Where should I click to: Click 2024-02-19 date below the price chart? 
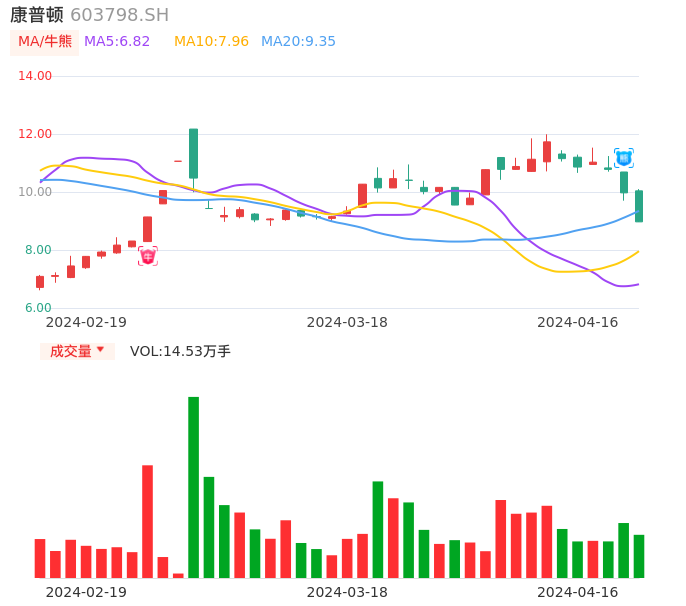86,322
